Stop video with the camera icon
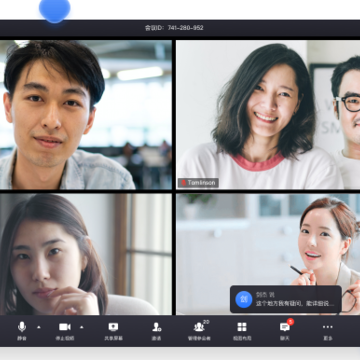 pos(65,331)
